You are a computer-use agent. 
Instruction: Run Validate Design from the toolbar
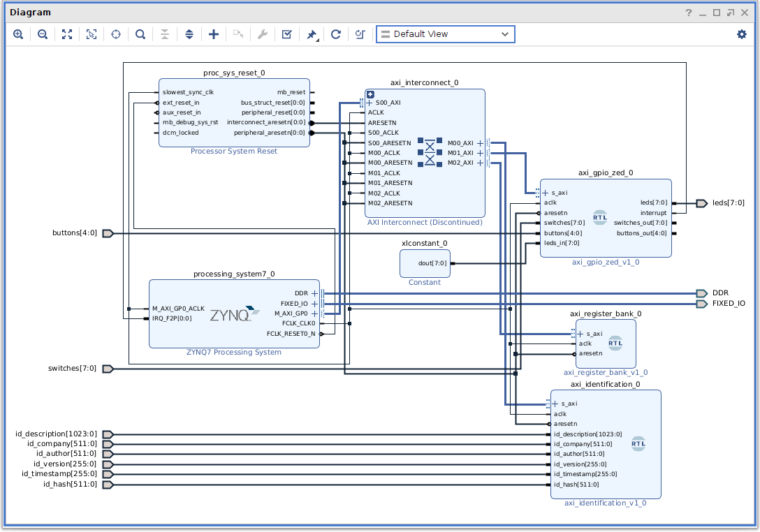tap(286, 34)
